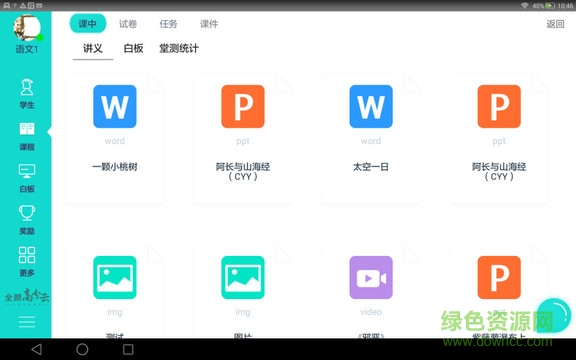The image size is (576, 360).
Task: Switch to the 任务 tab
Action: (168, 24)
